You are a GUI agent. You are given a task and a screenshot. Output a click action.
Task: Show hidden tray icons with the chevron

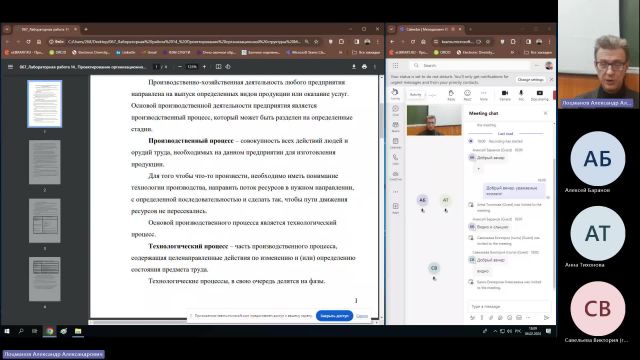click(495, 331)
